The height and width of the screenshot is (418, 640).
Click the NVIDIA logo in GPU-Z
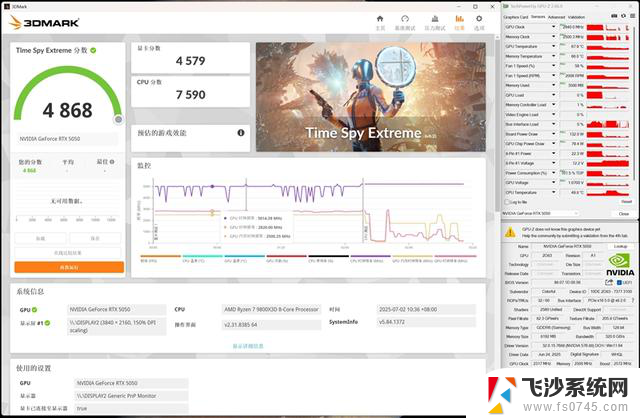click(620, 265)
